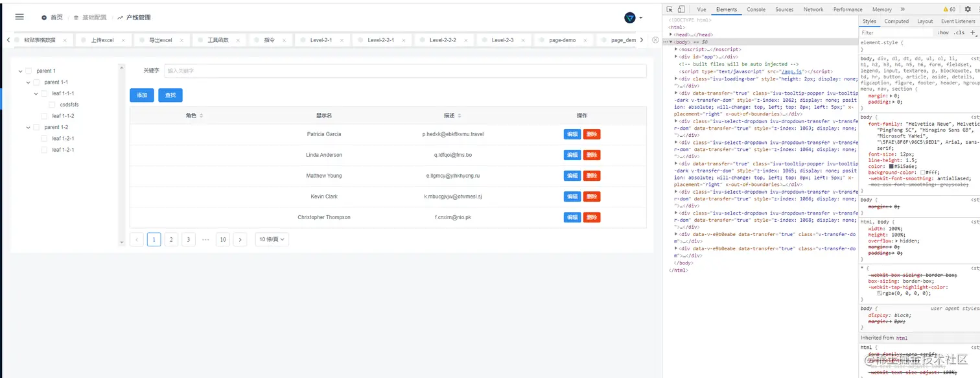Close the 粘贴表格数据 tab with its x
Image resolution: width=980 pixels, height=378 pixels.
65,40
